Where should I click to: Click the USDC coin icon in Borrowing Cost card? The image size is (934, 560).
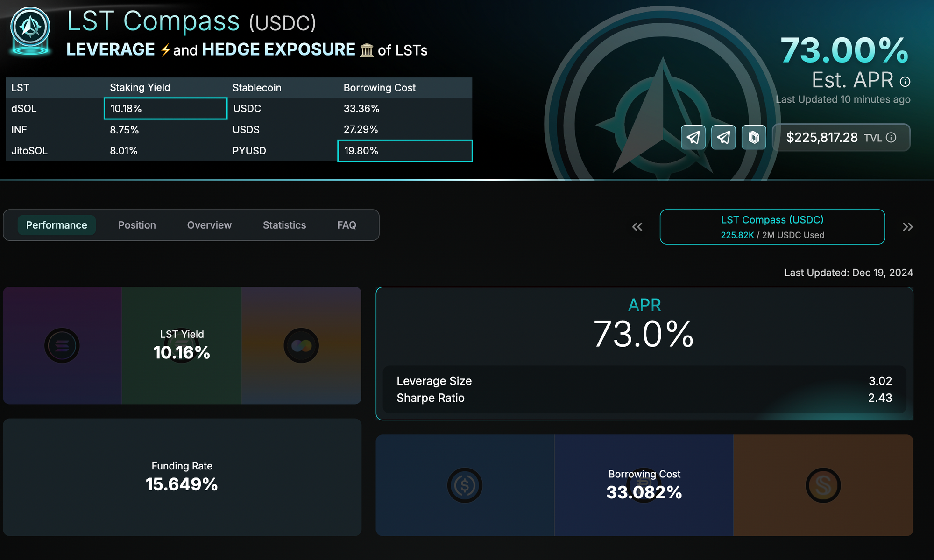click(465, 485)
